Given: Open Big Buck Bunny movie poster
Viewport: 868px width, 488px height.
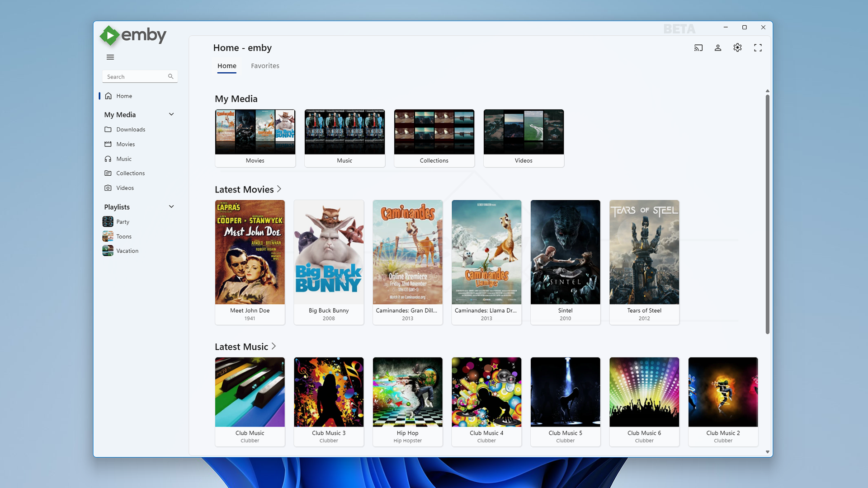Looking at the screenshot, I should 329,252.
